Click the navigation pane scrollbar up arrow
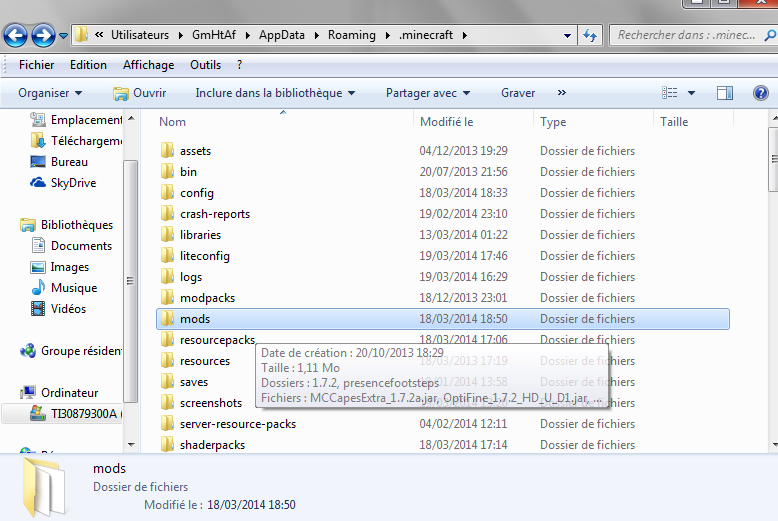This screenshot has width=778, height=521. (131, 119)
